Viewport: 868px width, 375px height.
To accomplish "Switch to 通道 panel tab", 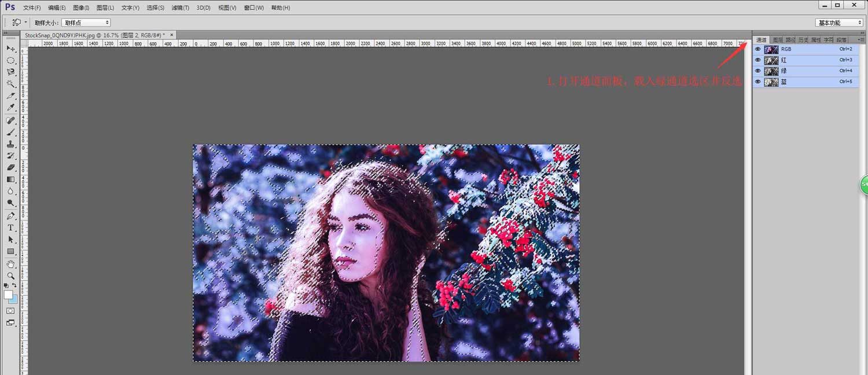I will coord(762,40).
